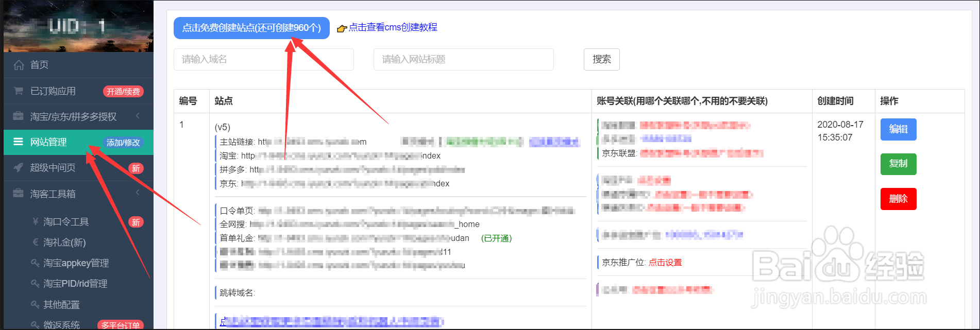
Task: Click the briefcase icon beside 淘客工具箱
Action: (19, 194)
